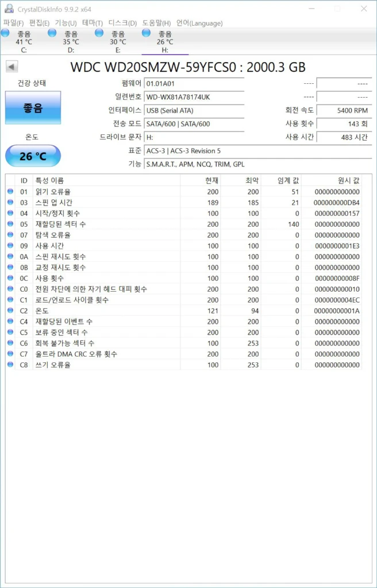377x588 pixels.
Task: Select the 전원 차단에 의한 자기 헤드 대피 횟수 text
Action: tap(91, 289)
